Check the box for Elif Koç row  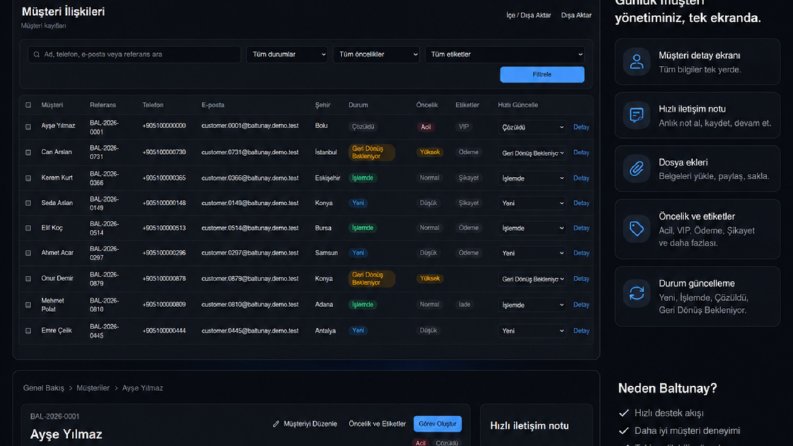pyautogui.click(x=28, y=228)
